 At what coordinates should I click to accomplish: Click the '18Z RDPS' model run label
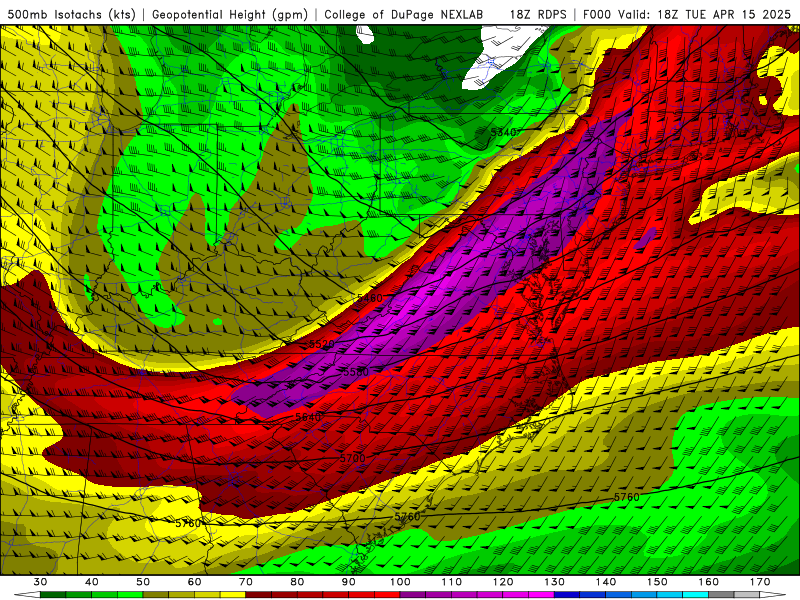(x=538, y=14)
